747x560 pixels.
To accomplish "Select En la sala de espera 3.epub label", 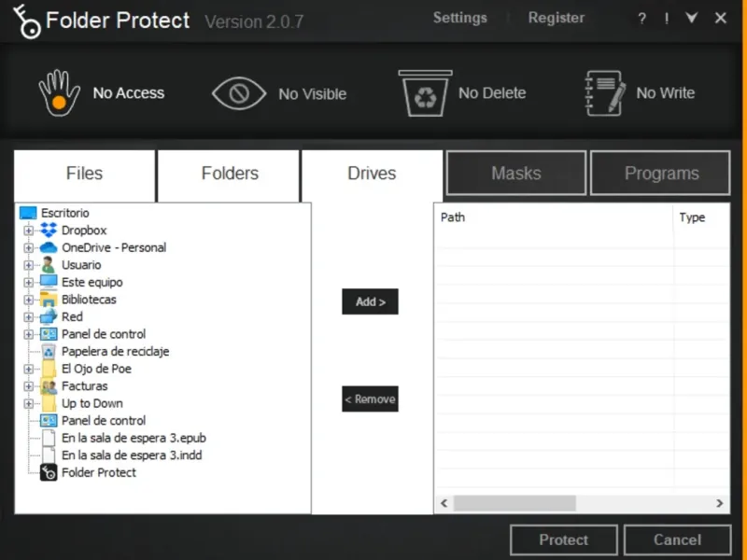I will 134,438.
